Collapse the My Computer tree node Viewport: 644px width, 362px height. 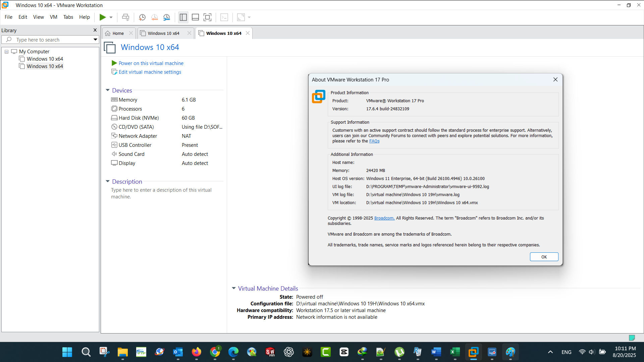[x=6, y=52]
